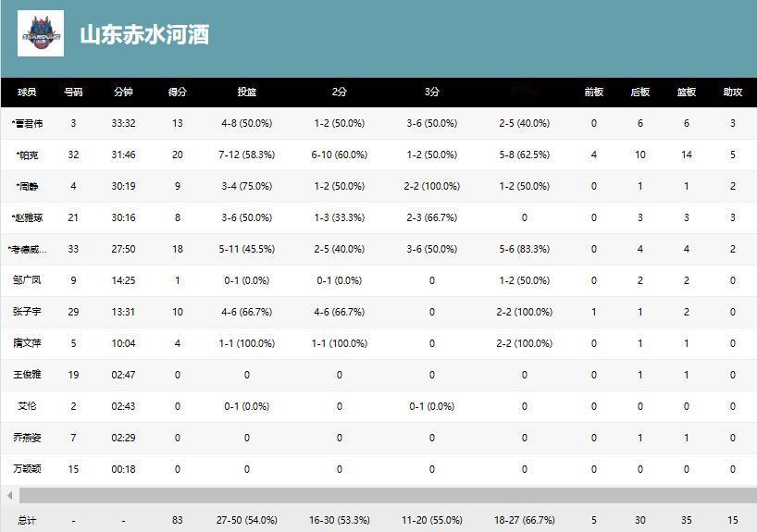
Task: Select player name 艾伦
Action: click(x=27, y=406)
